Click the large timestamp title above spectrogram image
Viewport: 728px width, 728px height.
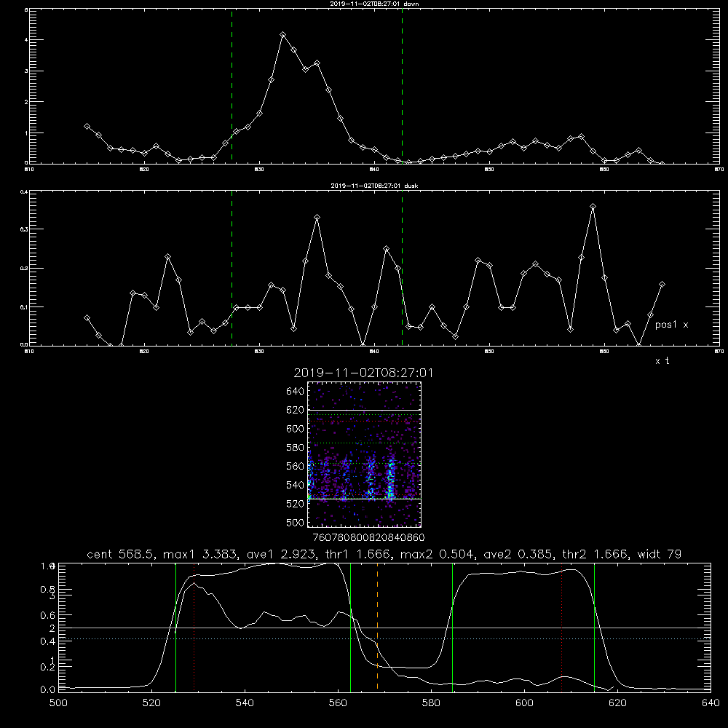pyautogui.click(x=363, y=373)
